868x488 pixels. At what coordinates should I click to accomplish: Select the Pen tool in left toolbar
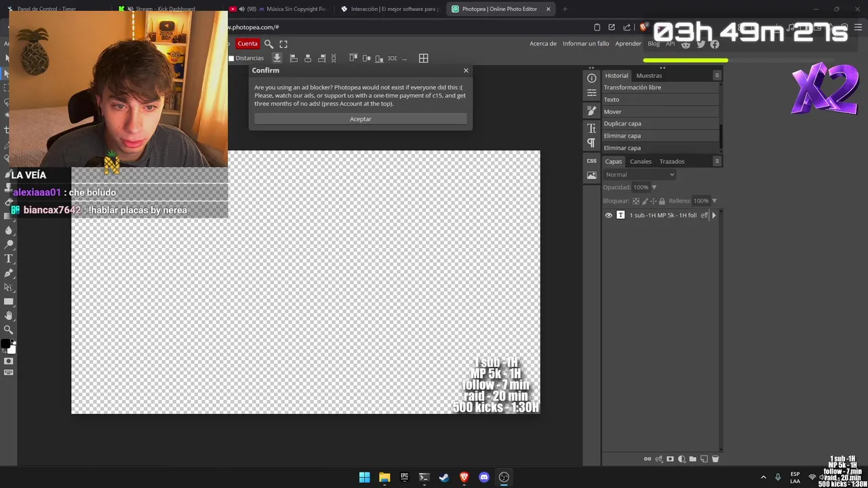tap(9, 273)
